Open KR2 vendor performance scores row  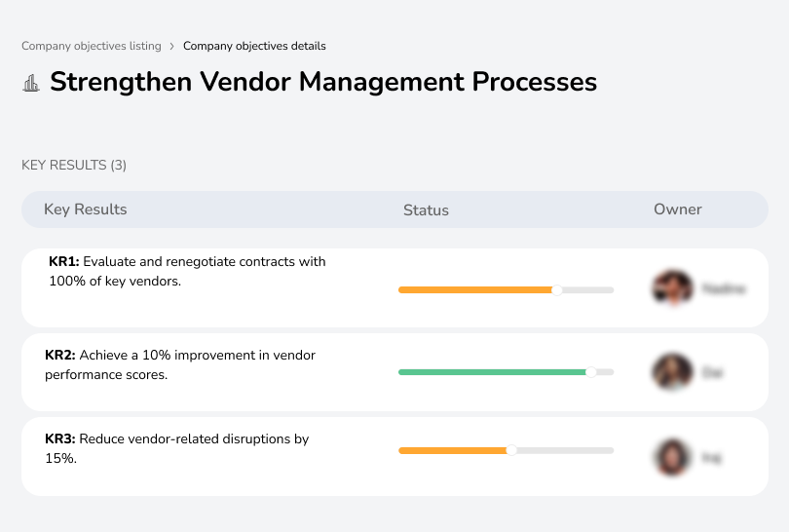394,372
